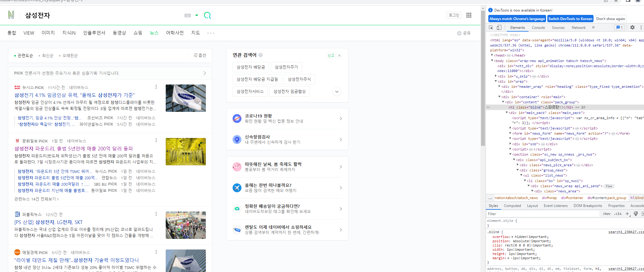644x272 pixels.
Task: Toggle the DevTools device toolbar icon
Action: tap(499, 27)
